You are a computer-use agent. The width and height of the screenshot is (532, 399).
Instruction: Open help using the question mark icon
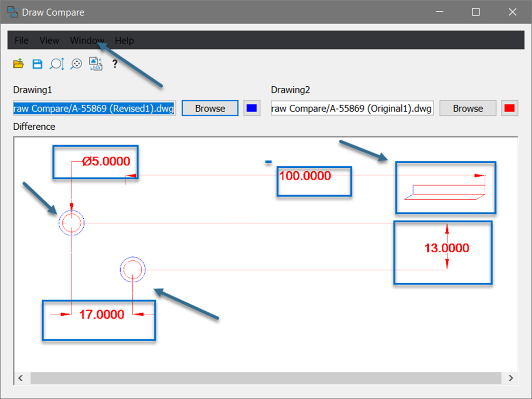(x=114, y=64)
